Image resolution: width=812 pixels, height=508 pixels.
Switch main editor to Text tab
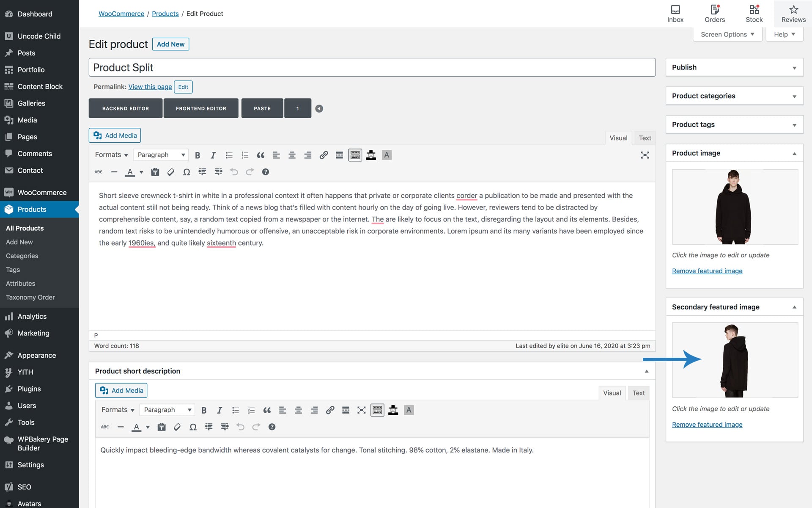[x=645, y=138]
